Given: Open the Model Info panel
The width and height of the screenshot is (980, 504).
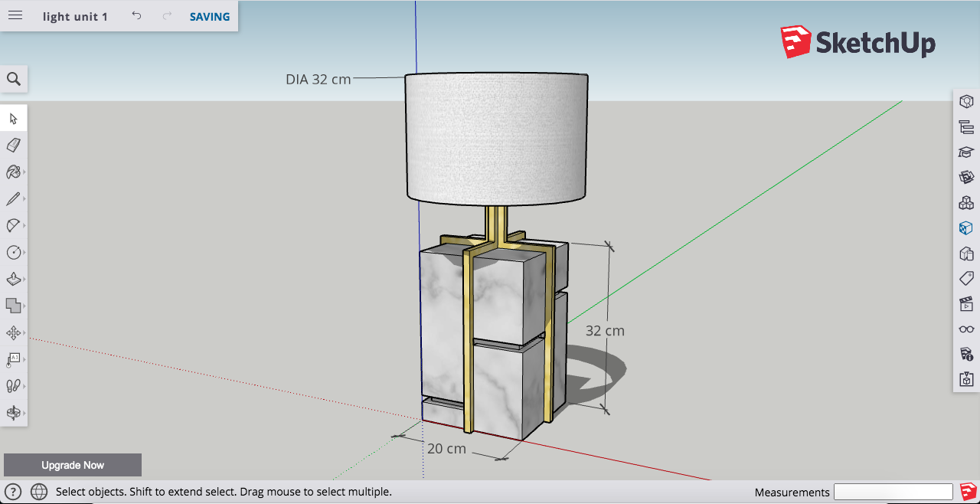Looking at the screenshot, I should tap(966, 355).
